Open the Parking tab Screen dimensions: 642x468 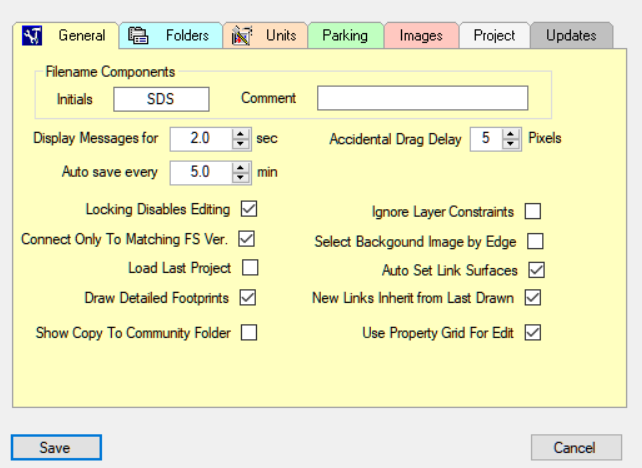346,36
